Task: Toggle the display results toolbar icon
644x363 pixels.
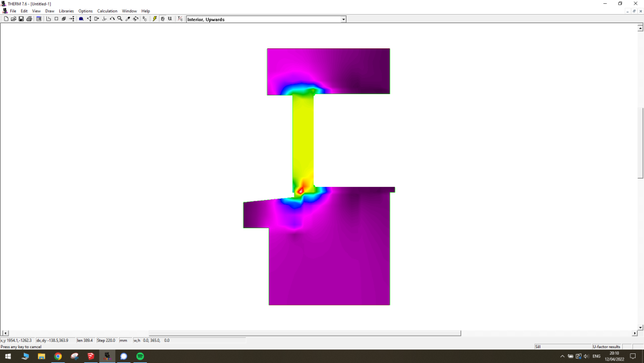Action: 163,19
